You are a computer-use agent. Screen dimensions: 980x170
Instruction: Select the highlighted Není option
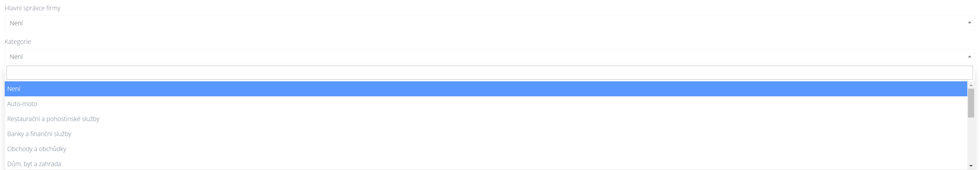(x=14, y=89)
